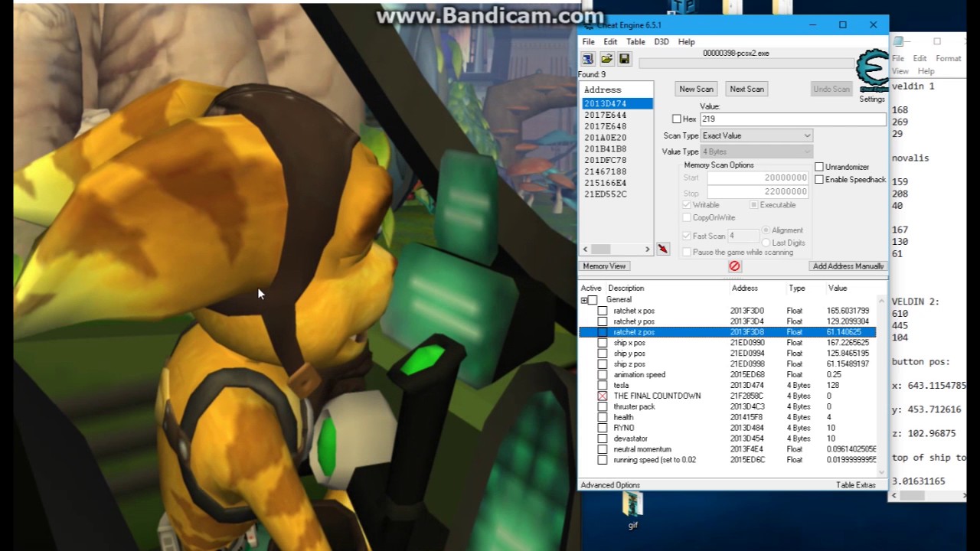Viewport: 980px width, 551px height.
Task: Toggle active box for thruster pack
Action: (603, 406)
